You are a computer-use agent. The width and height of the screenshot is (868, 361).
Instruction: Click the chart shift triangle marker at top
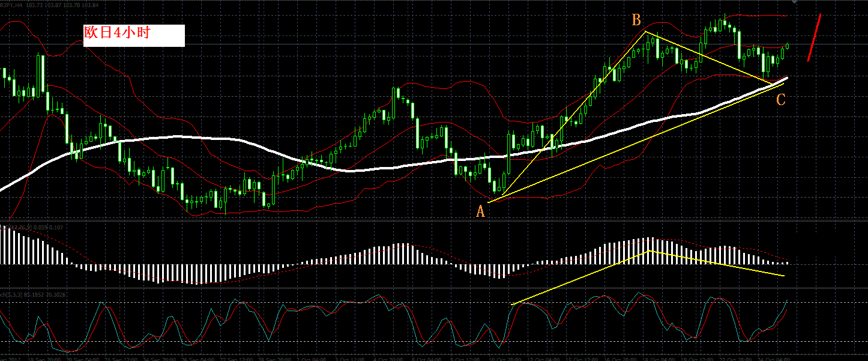[795, 2]
